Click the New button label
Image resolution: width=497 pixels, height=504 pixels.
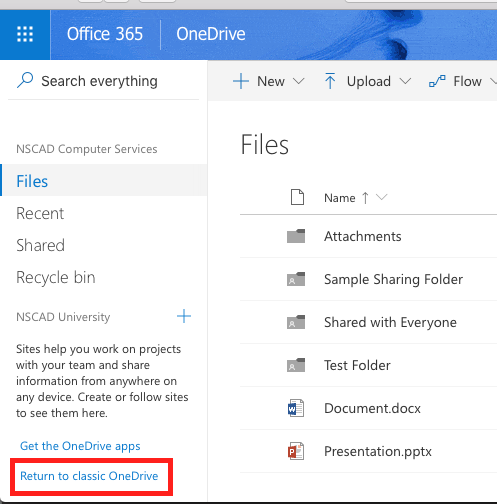point(271,81)
